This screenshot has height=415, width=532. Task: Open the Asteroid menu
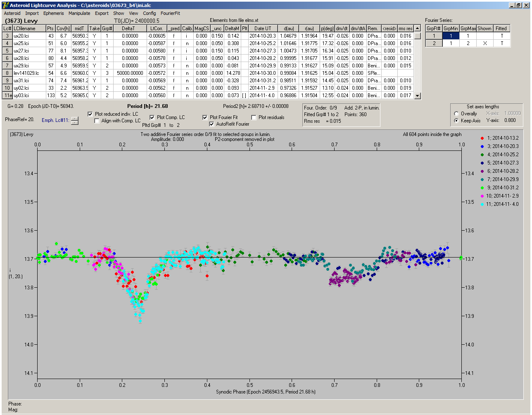[x=12, y=13]
